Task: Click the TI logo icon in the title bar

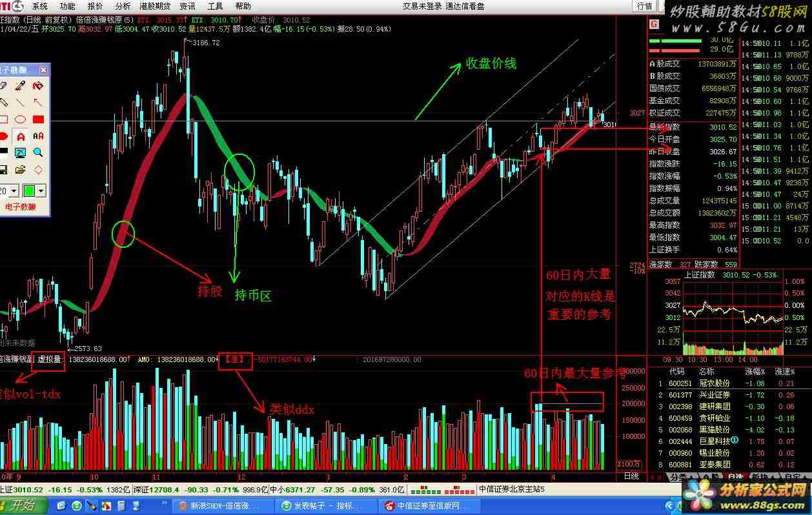Action: pos(12,6)
